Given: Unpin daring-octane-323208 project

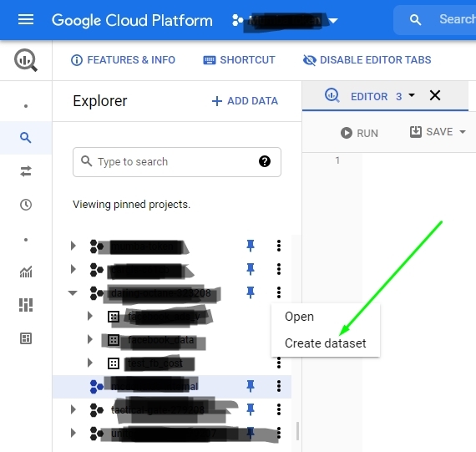Looking at the screenshot, I should [x=251, y=292].
